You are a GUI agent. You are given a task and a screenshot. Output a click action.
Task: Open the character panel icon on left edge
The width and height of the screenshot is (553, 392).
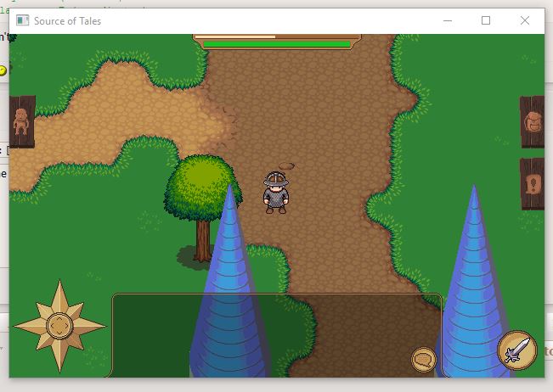click(x=22, y=121)
